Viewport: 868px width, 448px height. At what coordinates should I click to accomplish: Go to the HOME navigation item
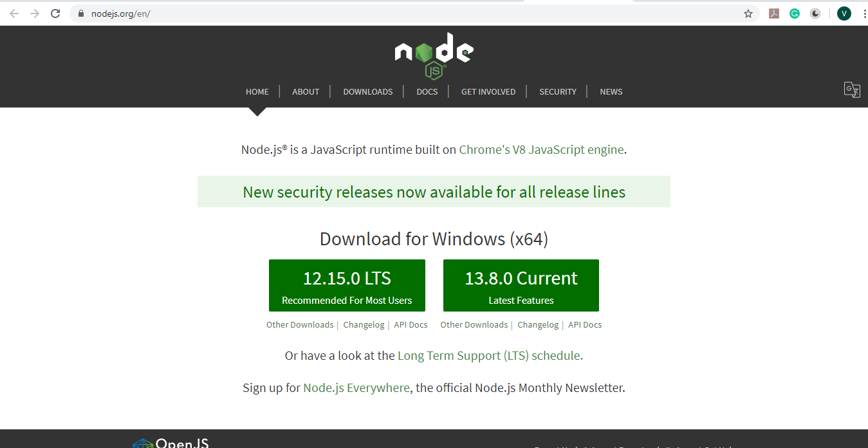[x=257, y=91]
